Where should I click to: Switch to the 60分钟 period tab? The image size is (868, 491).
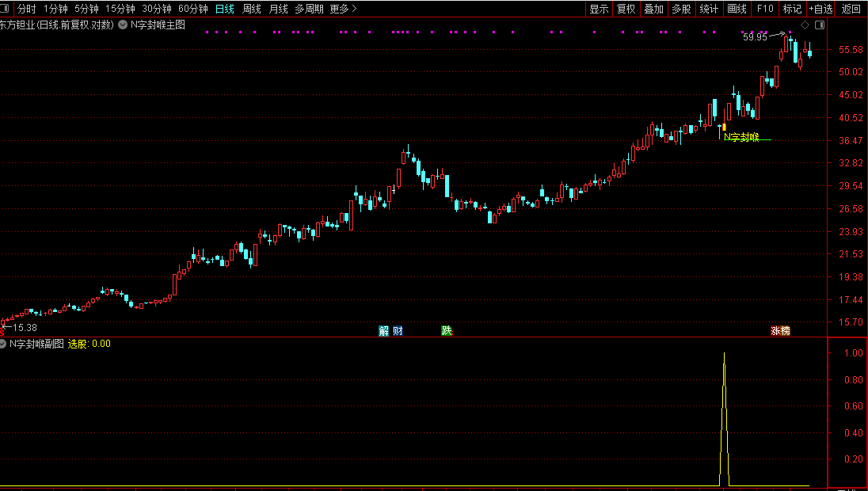coord(192,9)
